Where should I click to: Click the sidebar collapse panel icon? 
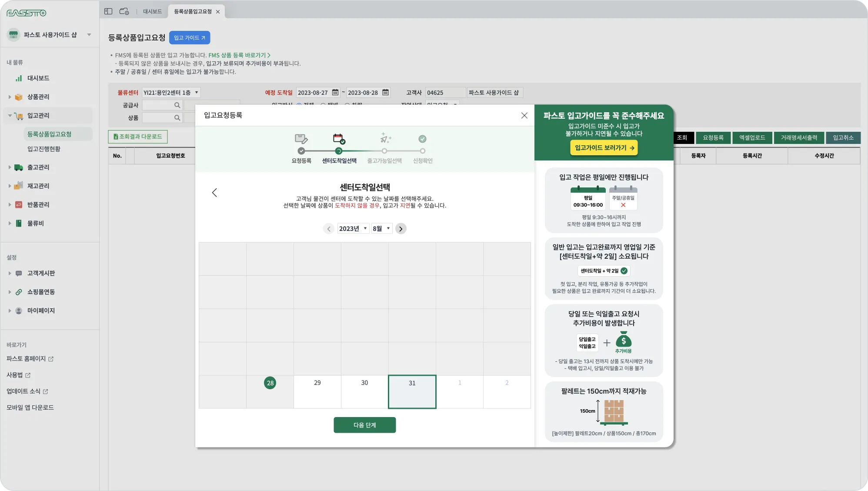108,11
